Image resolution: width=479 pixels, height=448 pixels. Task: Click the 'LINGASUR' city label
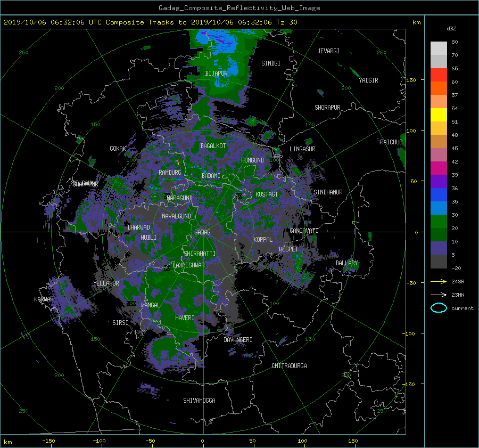pyautogui.click(x=302, y=149)
